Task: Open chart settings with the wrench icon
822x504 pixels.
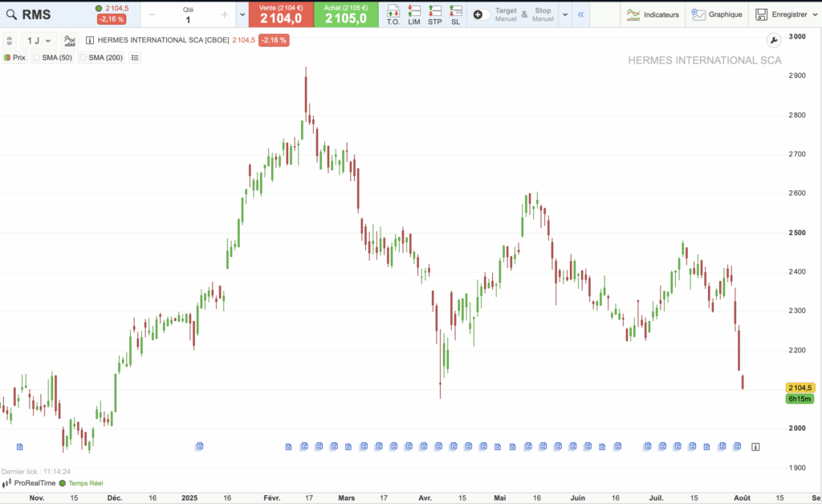Action: 774,40
